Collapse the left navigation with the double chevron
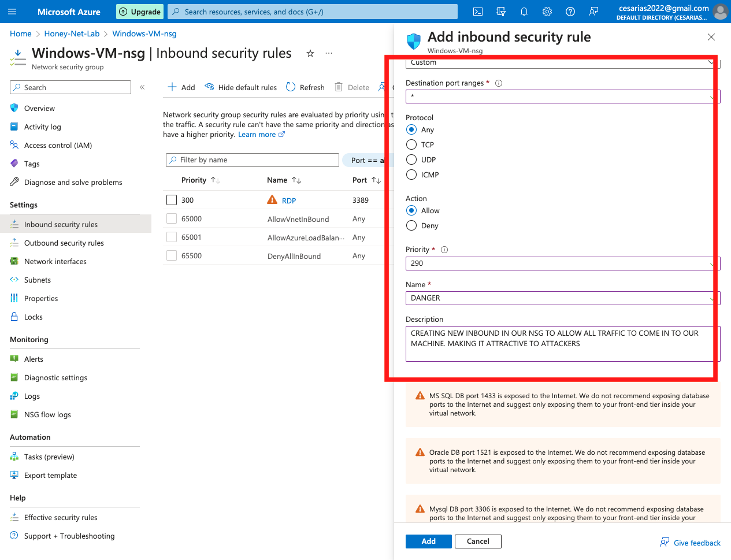Screen dimensions: 731x560 (x=142, y=87)
